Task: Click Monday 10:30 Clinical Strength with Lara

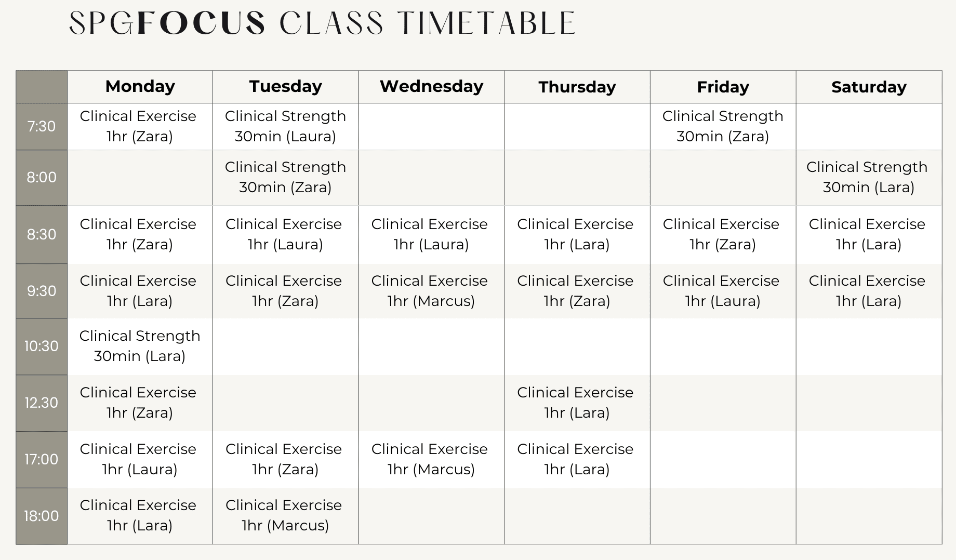Action: [x=140, y=346]
